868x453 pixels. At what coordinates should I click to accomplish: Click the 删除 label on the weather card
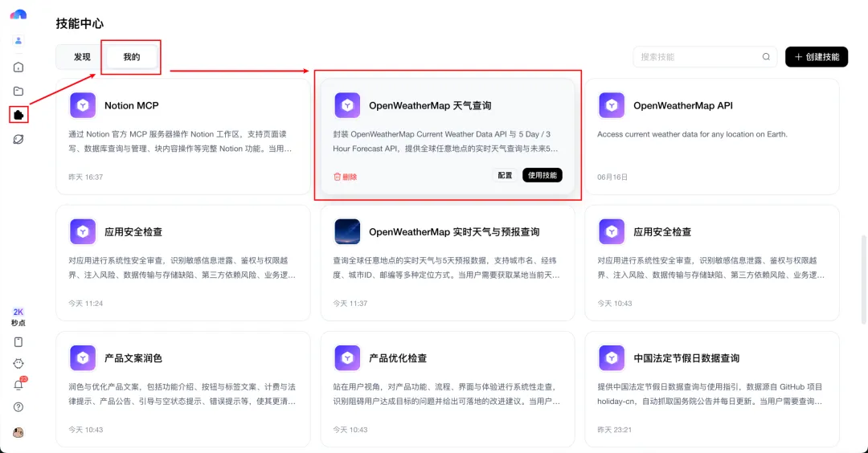pos(350,177)
